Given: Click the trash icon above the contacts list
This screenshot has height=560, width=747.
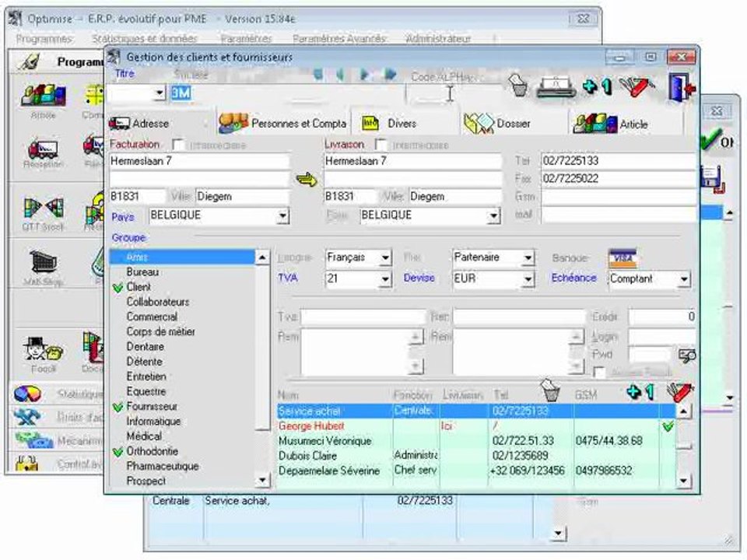Looking at the screenshot, I should click(550, 390).
